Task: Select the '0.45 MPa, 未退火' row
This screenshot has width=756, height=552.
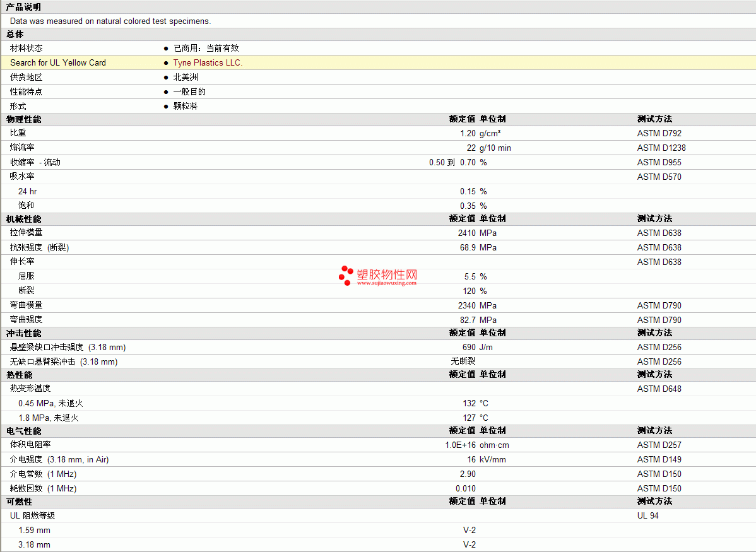Action: coord(50,404)
